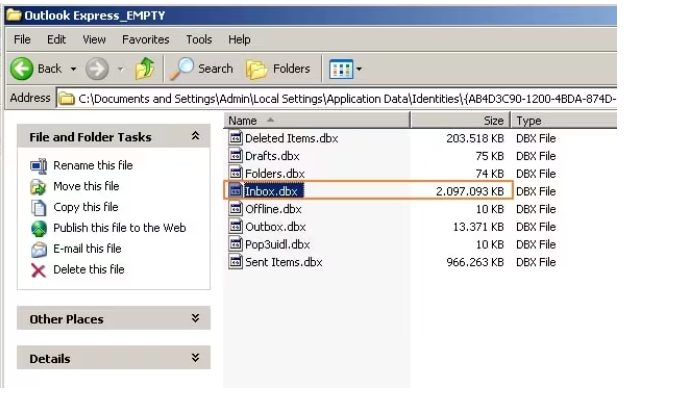Click the E-mail this file link
694x405 pixels.
pos(87,248)
